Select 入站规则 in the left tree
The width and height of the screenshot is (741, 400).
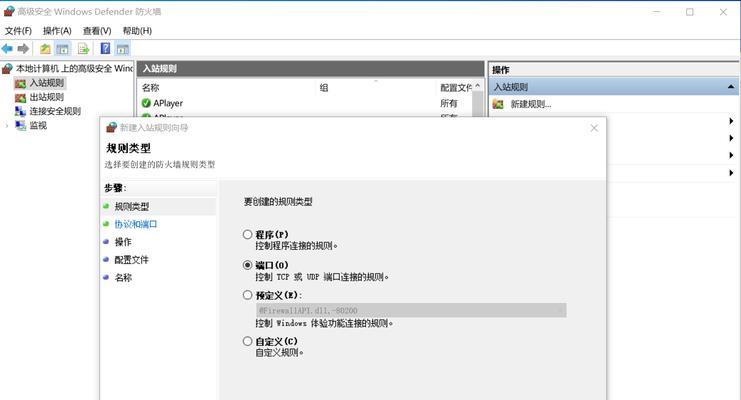coord(47,83)
